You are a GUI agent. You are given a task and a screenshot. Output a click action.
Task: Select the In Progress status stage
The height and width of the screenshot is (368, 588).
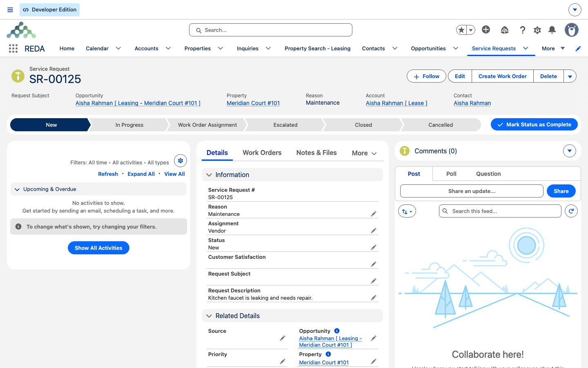pyautogui.click(x=129, y=125)
